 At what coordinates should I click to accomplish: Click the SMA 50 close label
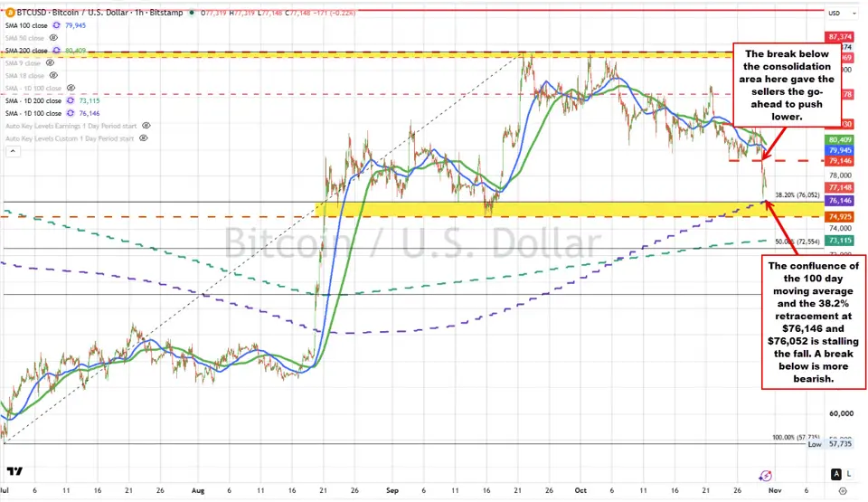coord(25,38)
